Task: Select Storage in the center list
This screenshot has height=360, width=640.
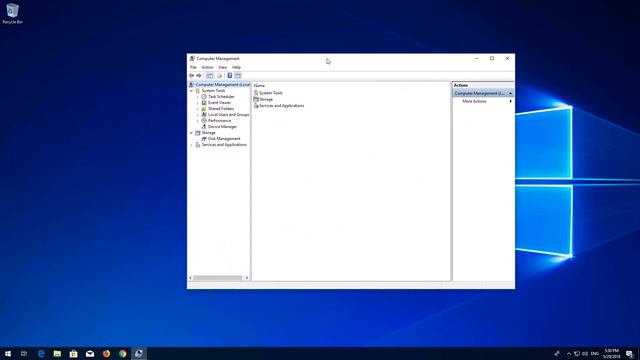Action: point(263,99)
